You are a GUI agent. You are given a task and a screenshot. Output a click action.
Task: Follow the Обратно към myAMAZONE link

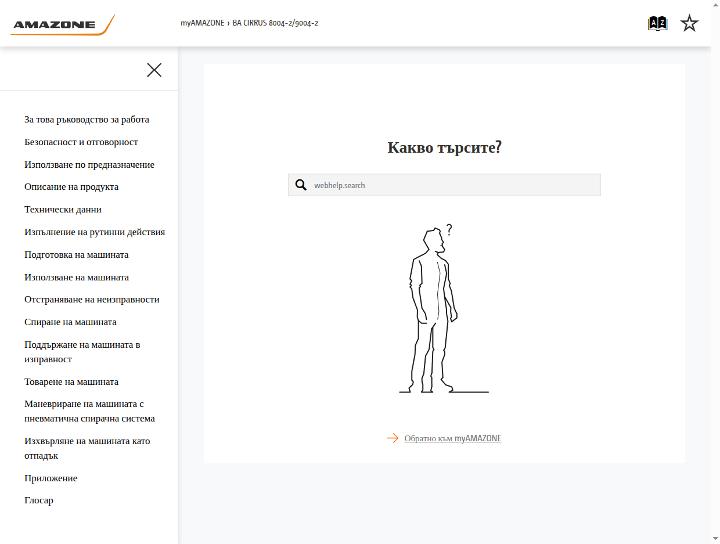pyautogui.click(x=452, y=438)
